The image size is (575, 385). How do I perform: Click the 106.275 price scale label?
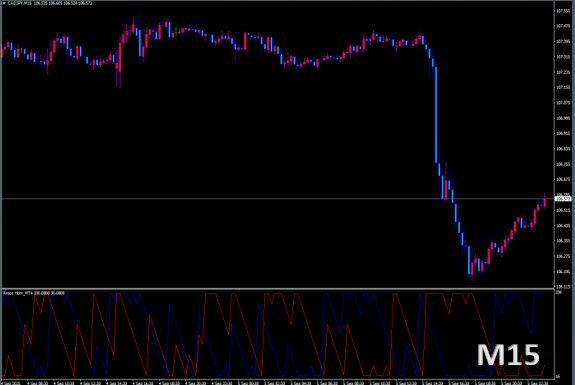click(563, 256)
